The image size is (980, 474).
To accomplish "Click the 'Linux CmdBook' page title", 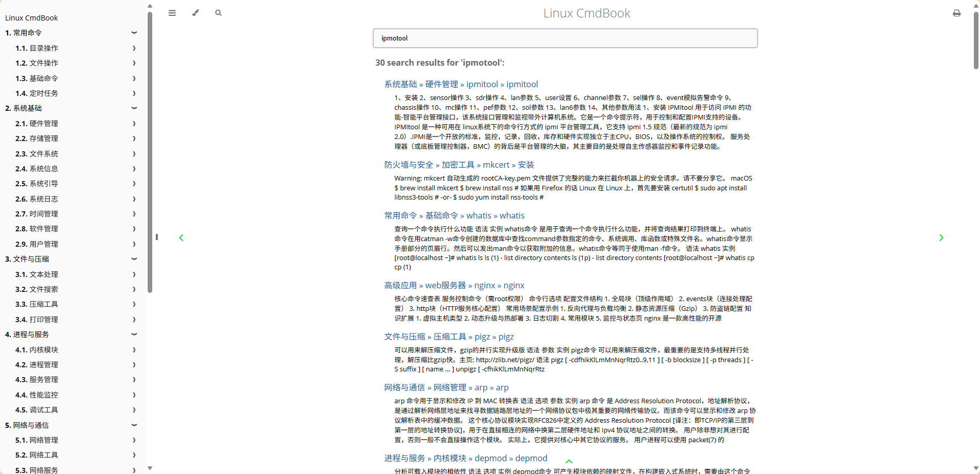I will [x=587, y=13].
